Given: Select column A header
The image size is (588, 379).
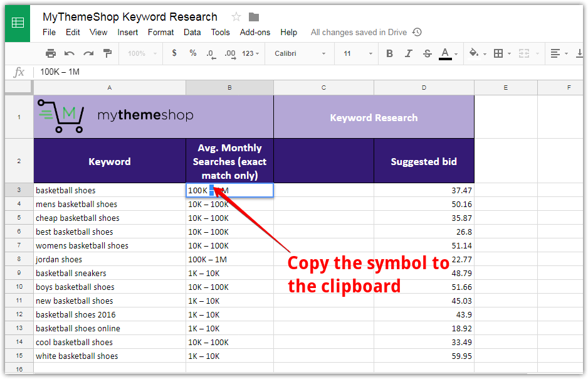Looking at the screenshot, I should [110, 87].
